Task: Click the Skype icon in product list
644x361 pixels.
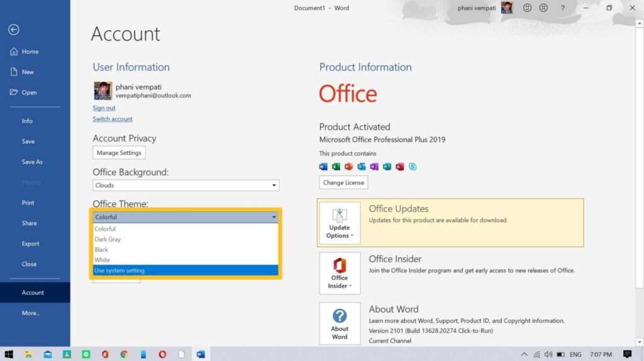Action: [x=413, y=166]
